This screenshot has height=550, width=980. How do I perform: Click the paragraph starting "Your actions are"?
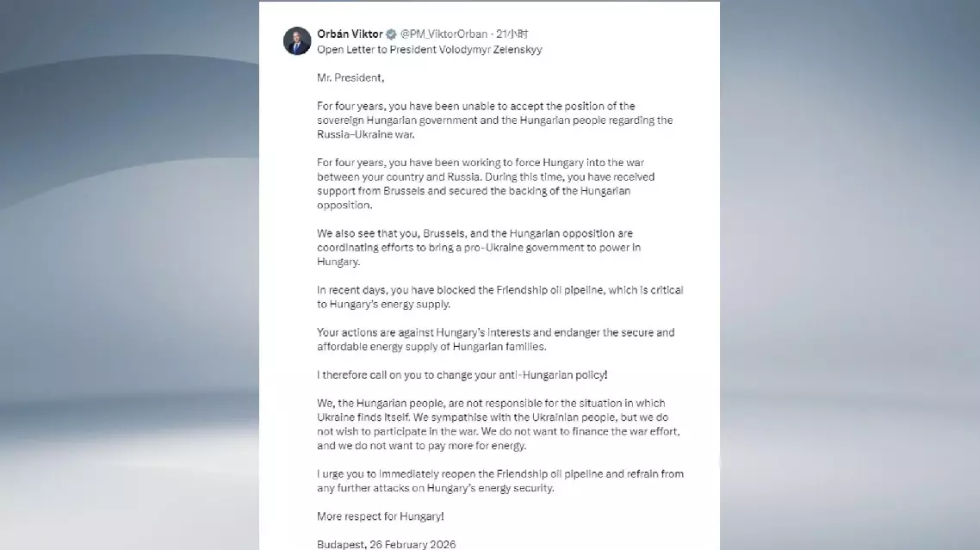click(495, 339)
